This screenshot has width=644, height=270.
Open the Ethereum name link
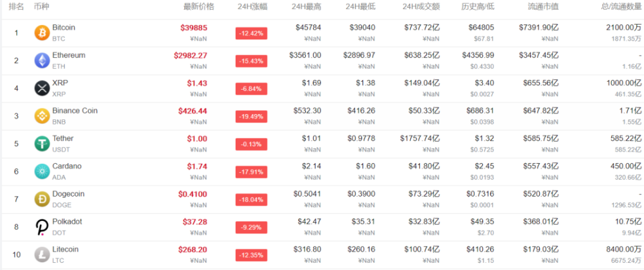[x=69, y=55]
